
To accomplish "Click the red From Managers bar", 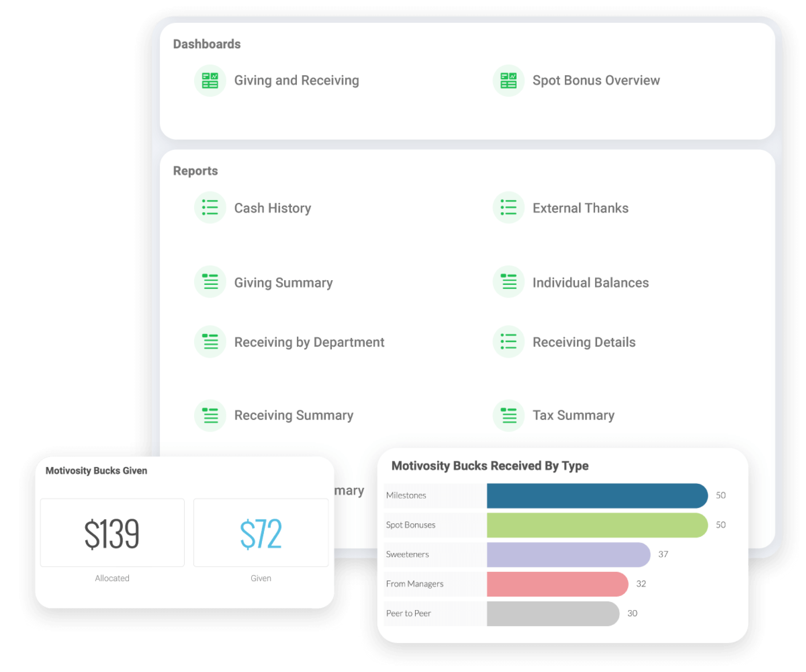I will pyautogui.click(x=558, y=585).
